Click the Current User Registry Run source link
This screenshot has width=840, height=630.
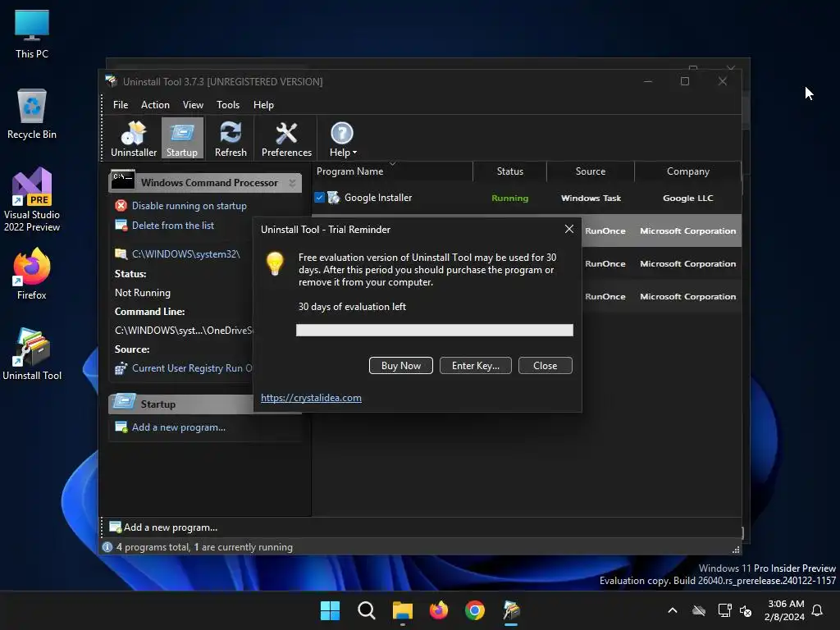[192, 368]
